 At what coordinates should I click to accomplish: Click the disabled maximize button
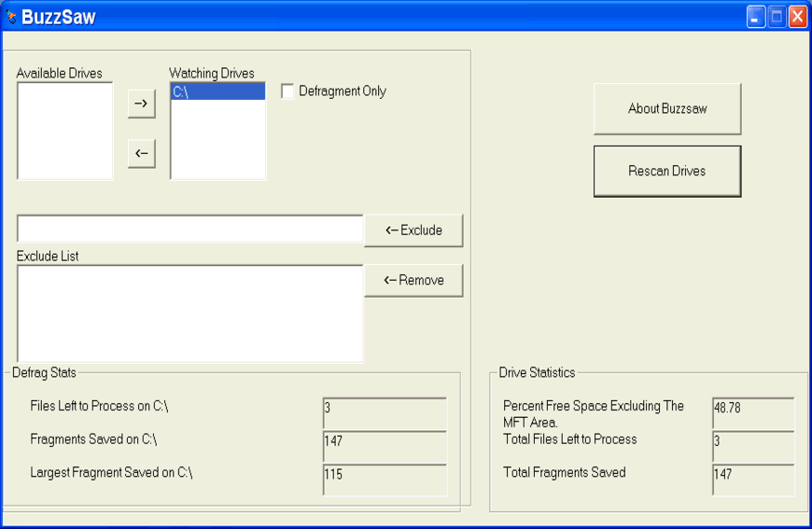tap(777, 17)
